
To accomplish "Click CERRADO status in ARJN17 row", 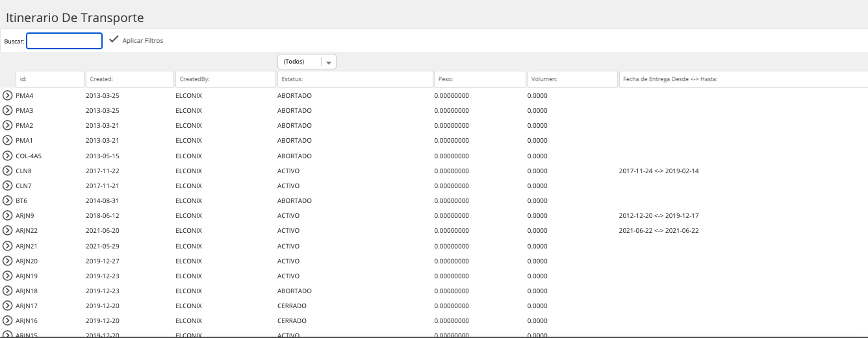I will click(x=292, y=306).
